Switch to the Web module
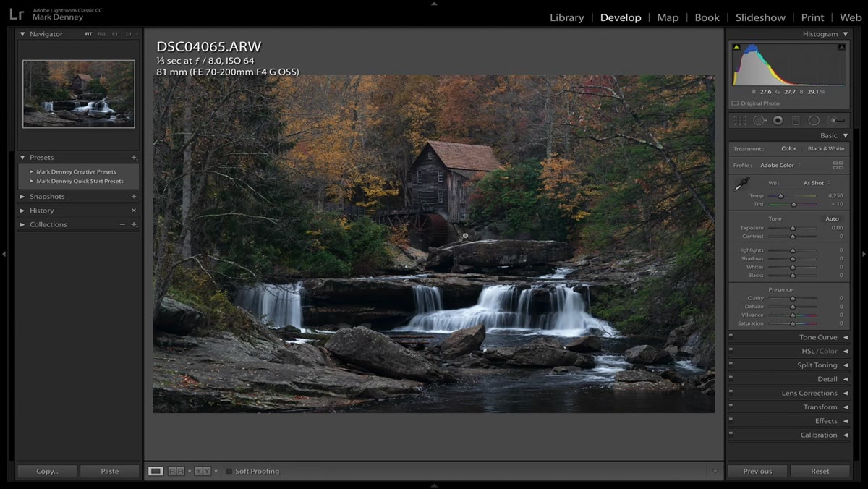 tap(851, 17)
